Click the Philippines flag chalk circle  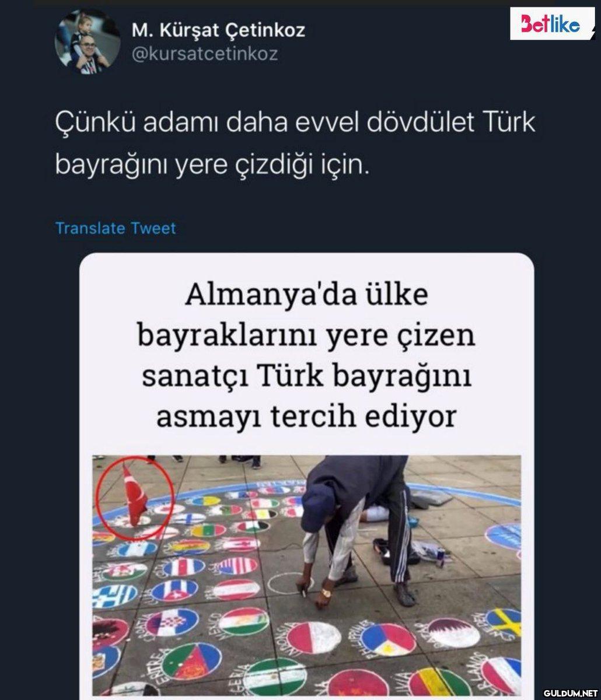(x=387, y=640)
